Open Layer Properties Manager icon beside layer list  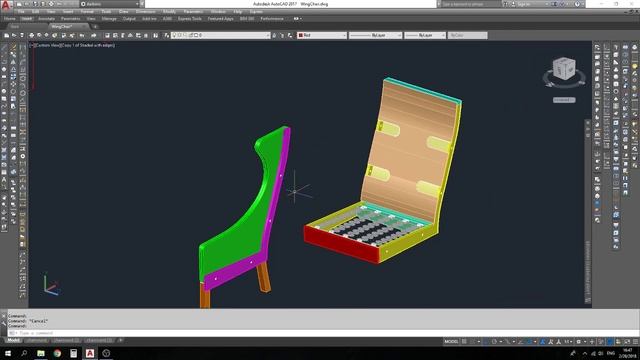[167, 36]
